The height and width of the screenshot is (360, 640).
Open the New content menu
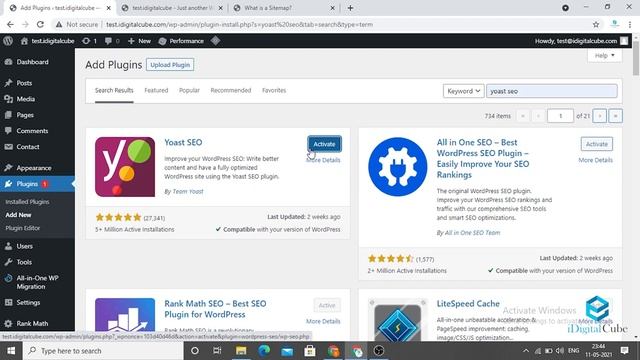(x=139, y=41)
